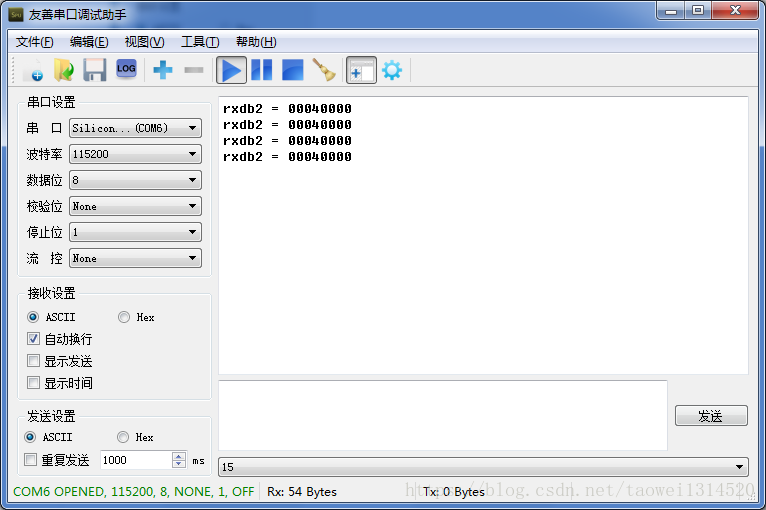Pause serial reception with pause icon

point(262,70)
